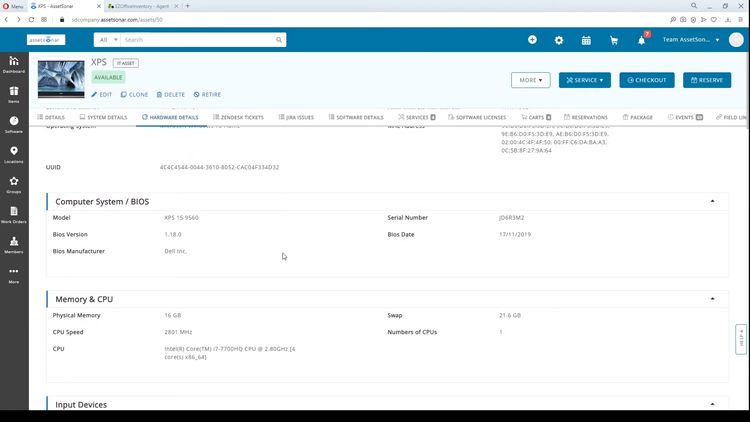
Task: Open Locations in the sidebar
Action: [14, 155]
